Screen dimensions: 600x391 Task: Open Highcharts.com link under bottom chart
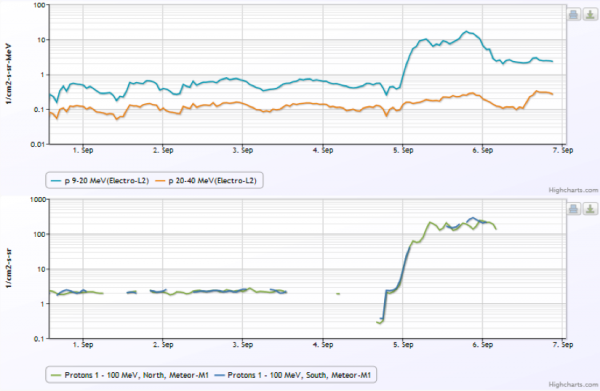573,384
